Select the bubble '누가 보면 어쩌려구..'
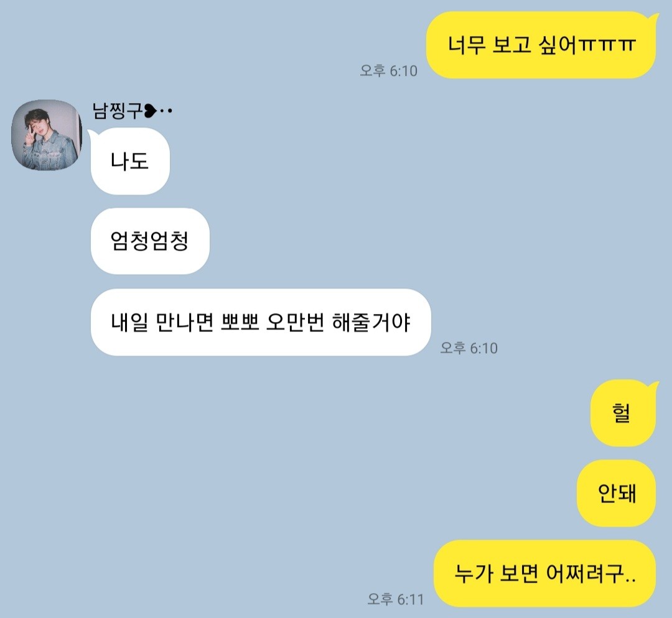Screen dimensions: 672x618 [x=544, y=573]
